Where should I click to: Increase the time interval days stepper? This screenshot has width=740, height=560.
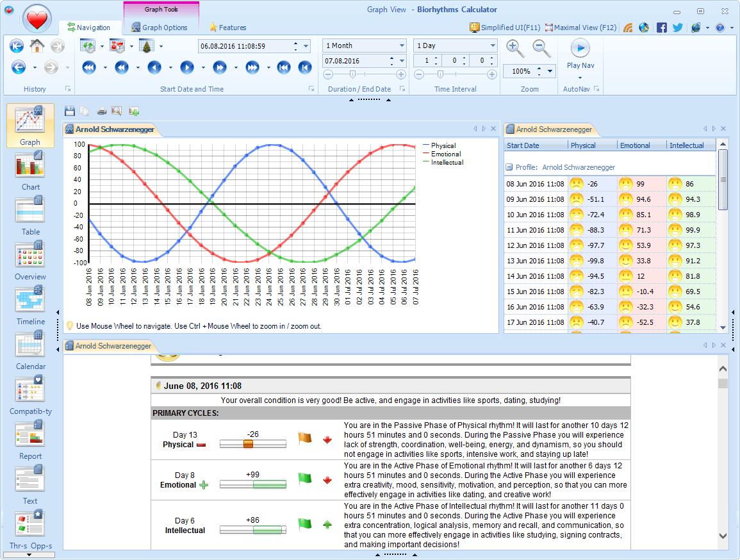436,58
